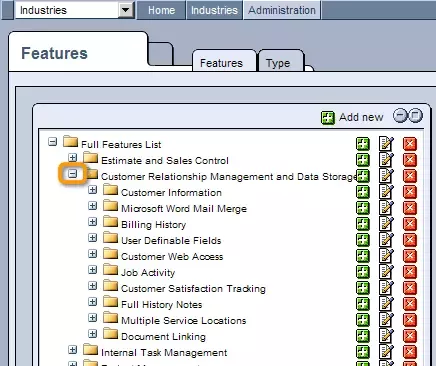Expand the Internal Task Management node
Viewport: 436px width, 366px height.
coord(72,349)
